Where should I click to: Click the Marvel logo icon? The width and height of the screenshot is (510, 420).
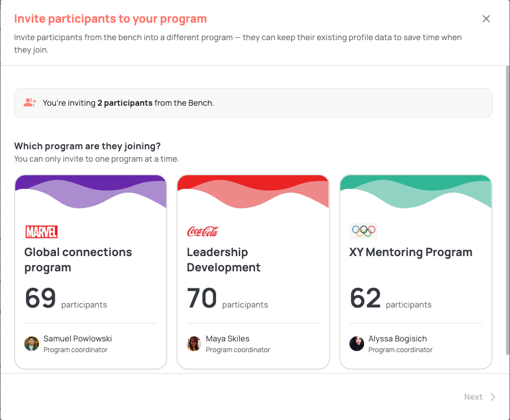point(42,232)
